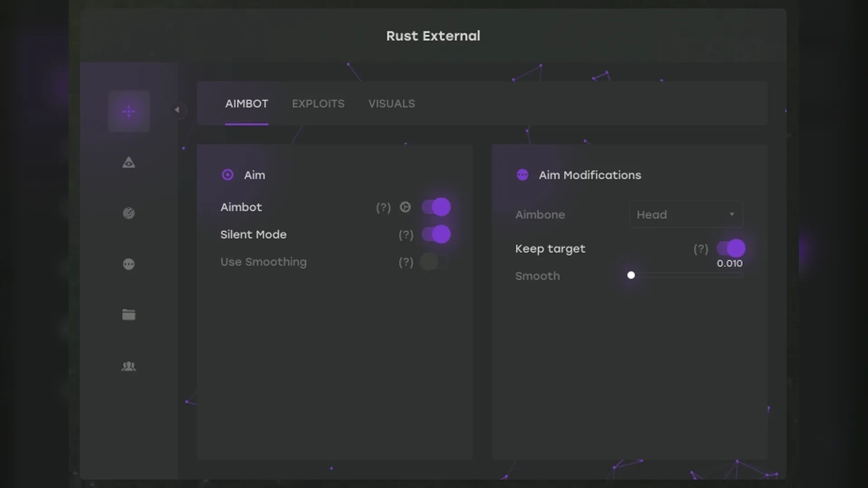Click the Aimbone dropdown arrow
The image size is (868, 488).
731,214
